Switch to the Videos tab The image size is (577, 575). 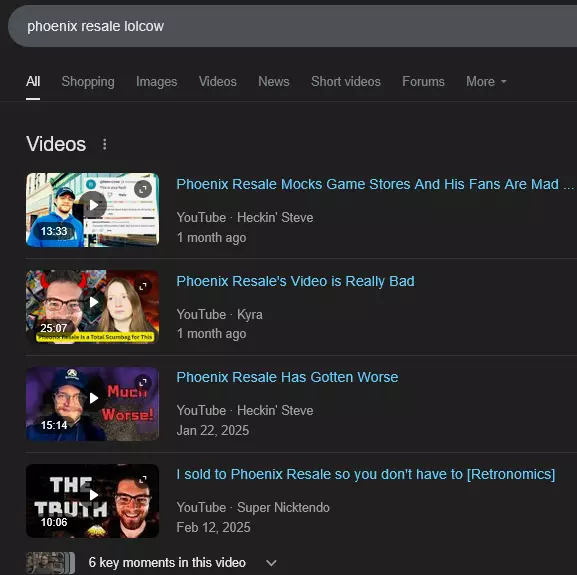[217, 82]
